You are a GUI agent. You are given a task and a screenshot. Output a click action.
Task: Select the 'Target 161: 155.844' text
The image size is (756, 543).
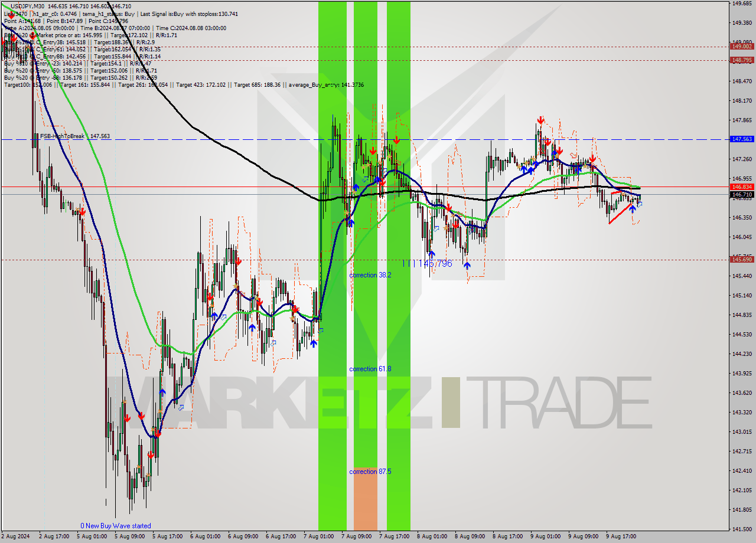click(85, 85)
